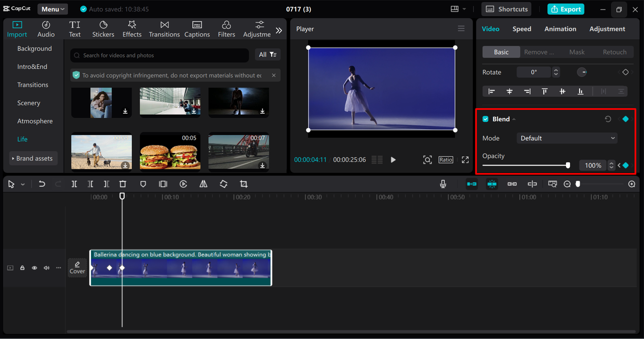The image size is (644, 339).
Task: Open the player hamburger menu
Action: 461,29
